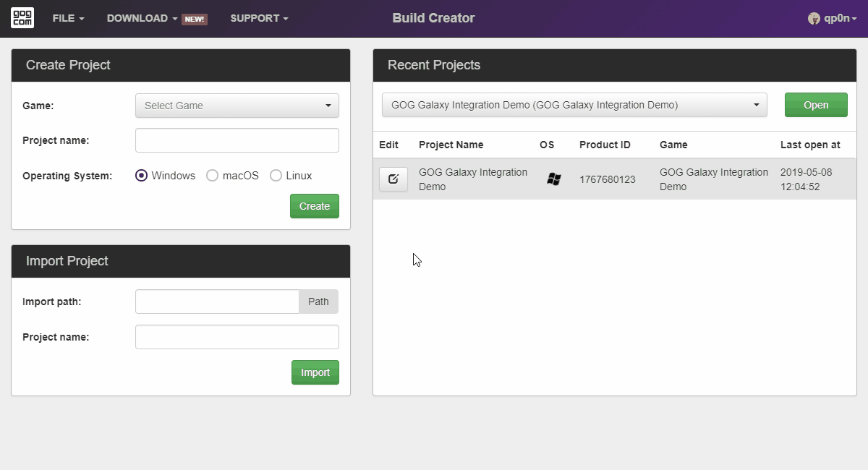Click the Path browse button
Screen dimensions: 868x470
pos(318,302)
